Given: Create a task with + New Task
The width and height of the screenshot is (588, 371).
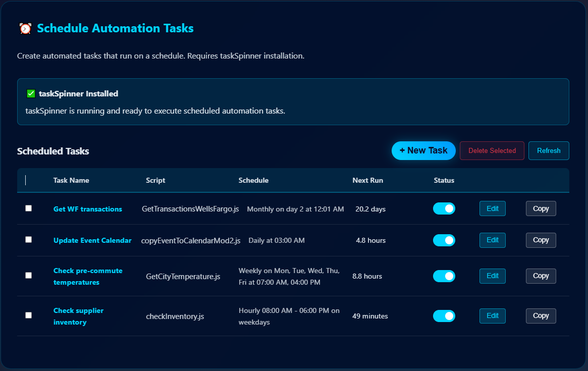Looking at the screenshot, I should click(x=424, y=150).
